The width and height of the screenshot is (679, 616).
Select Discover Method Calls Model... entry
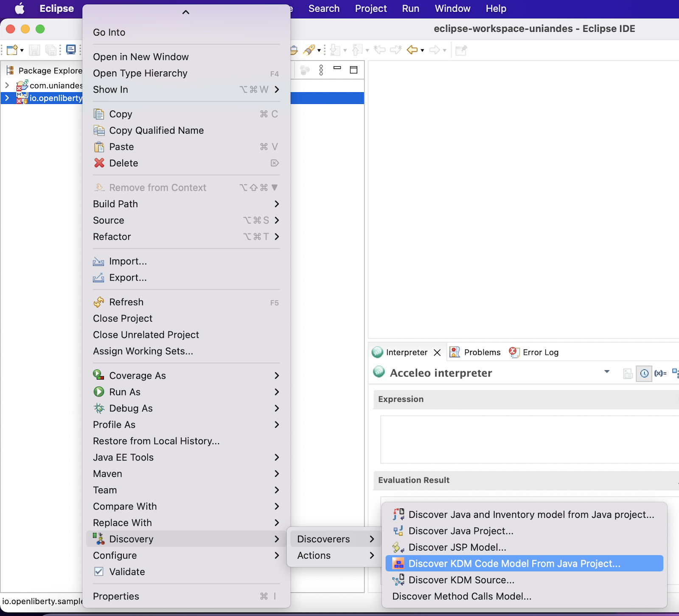[524, 596]
